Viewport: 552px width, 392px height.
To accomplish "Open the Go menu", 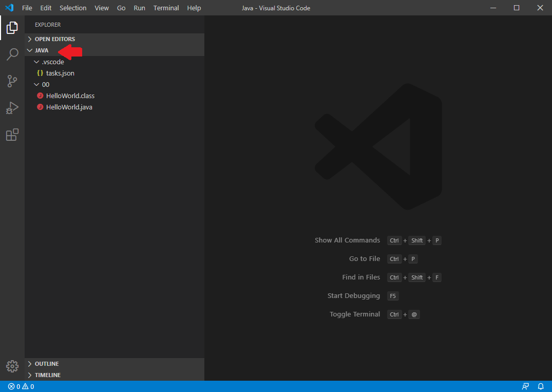I will (x=121, y=8).
